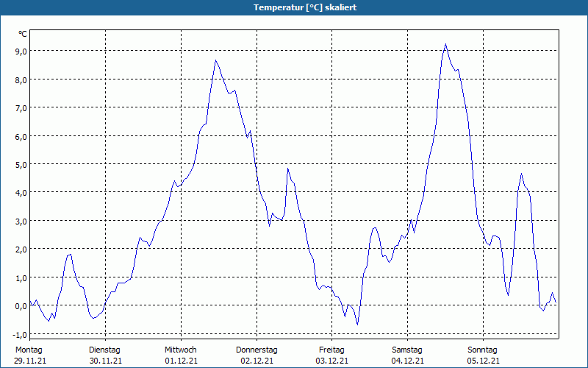Click the °C axis unit label
The width and height of the screenshot is (588, 368).
point(23,34)
